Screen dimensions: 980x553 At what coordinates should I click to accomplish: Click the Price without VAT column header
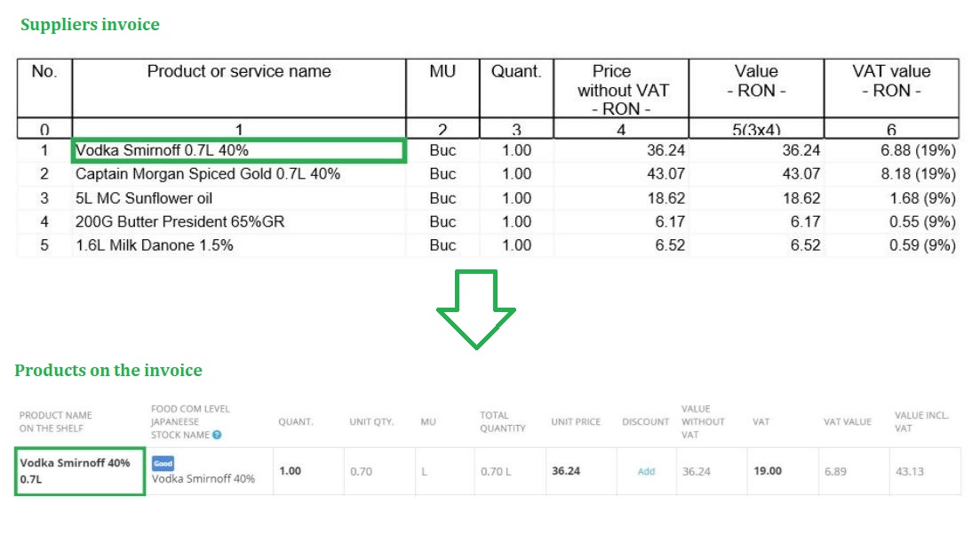pyautogui.click(x=623, y=90)
